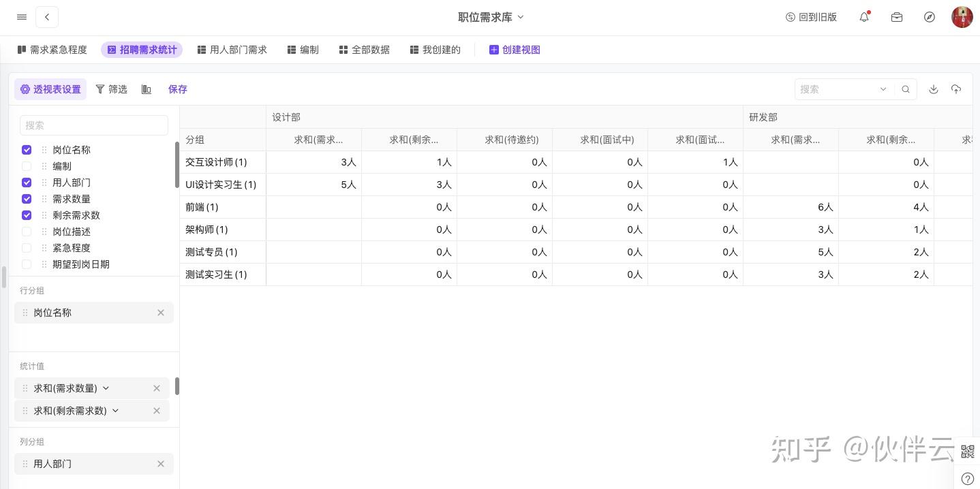Open the compass explore icon

pos(930,17)
